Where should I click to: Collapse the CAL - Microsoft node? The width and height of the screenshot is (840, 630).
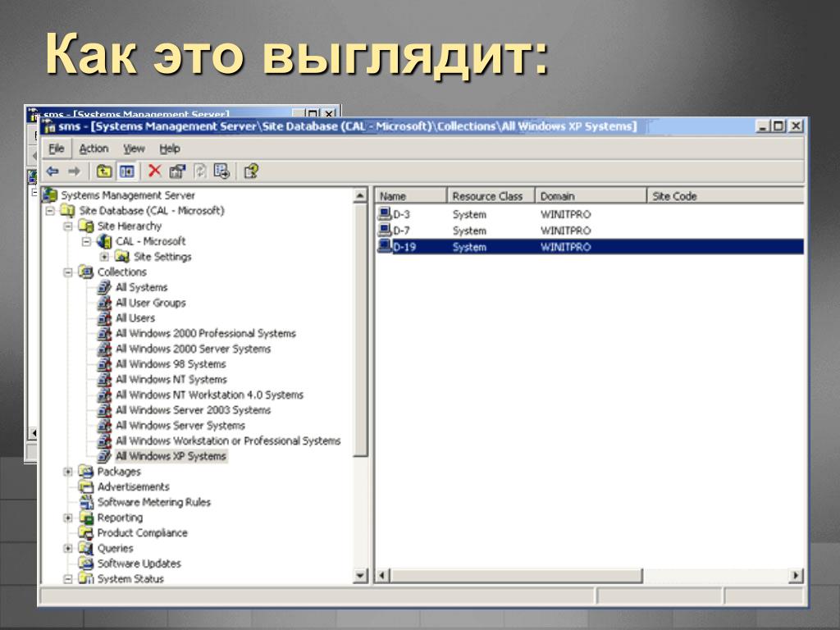coord(86,242)
